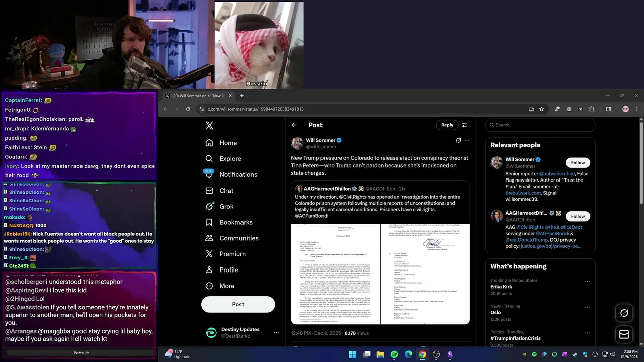Open File Explorer from the taskbar
644x362 pixels.
tap(380, 354)
